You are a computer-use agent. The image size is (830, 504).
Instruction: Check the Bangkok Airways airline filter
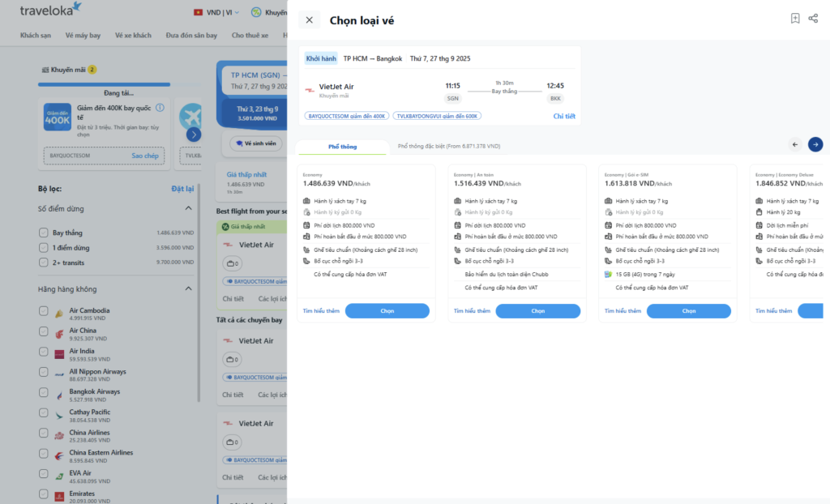(x=44, y=395)
